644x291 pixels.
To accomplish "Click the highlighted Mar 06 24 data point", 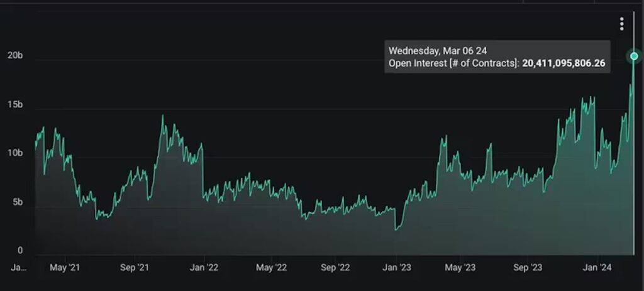I will [x=634, y=56].
